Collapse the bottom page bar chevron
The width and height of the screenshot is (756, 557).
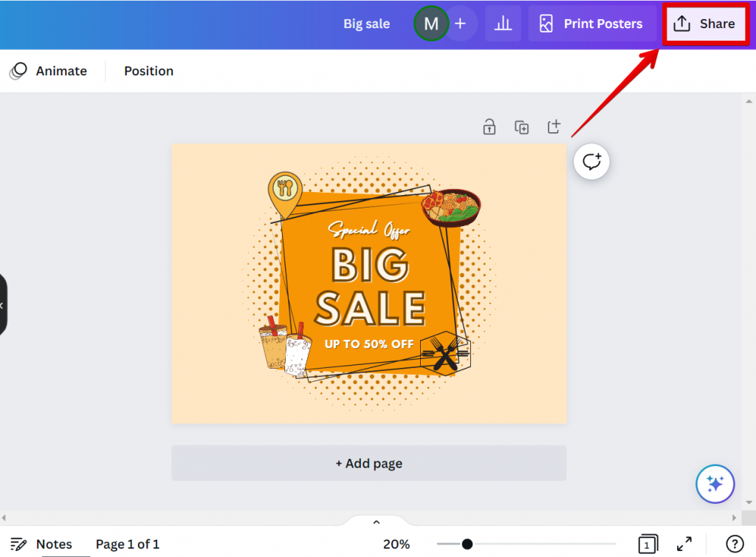tap(376, 521)
